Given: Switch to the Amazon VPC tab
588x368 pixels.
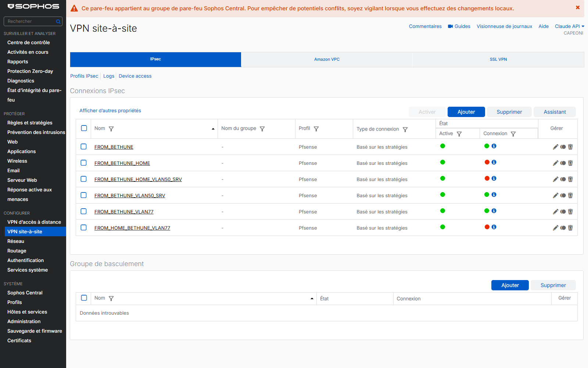Looking at the screenshot, I should tap(327, 59).
